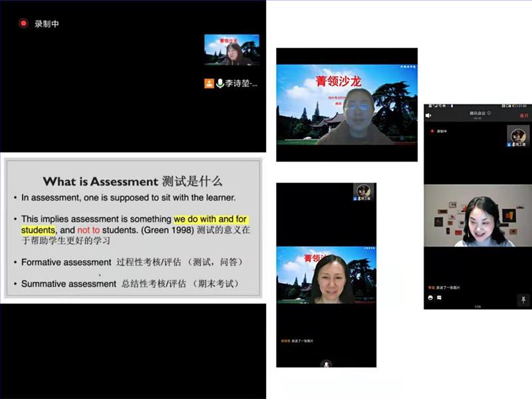Click the small recording dot in the phone view

(432, 132)
